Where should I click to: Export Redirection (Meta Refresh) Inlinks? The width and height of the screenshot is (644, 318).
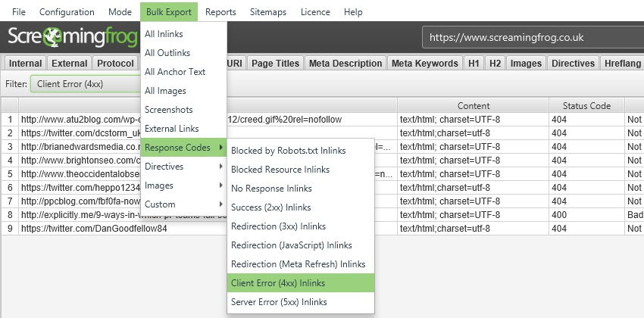pyautogui.click(x=301, y=263)
